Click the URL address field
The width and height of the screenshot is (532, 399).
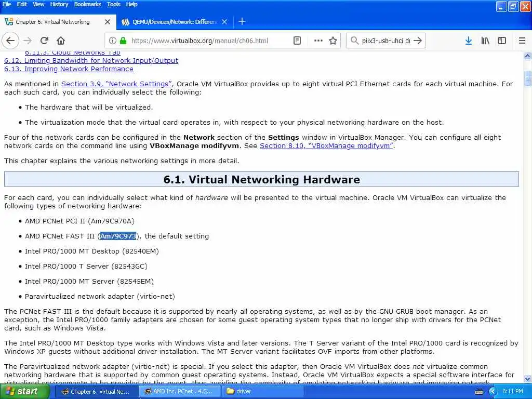199,41
